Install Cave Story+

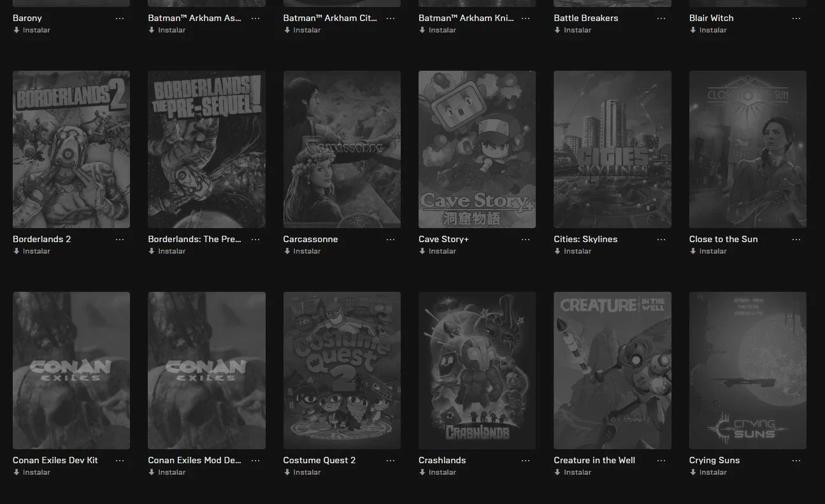[437, 251]
